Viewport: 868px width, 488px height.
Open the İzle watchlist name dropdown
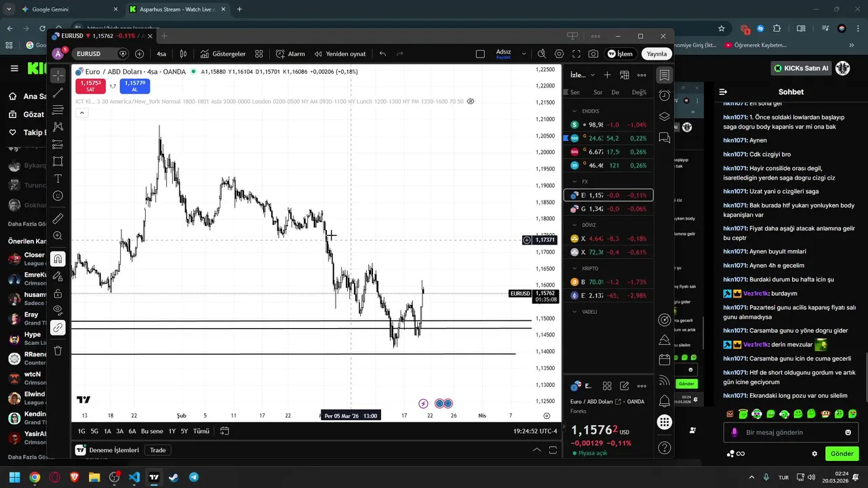583,75
